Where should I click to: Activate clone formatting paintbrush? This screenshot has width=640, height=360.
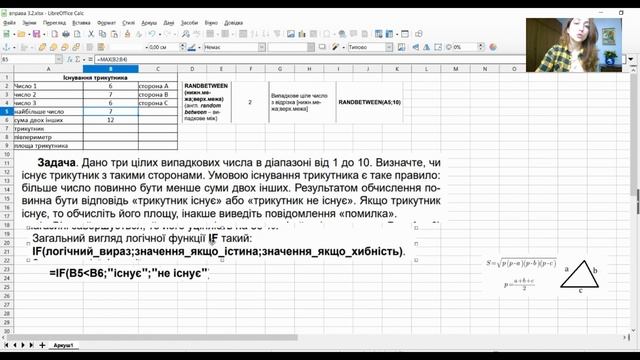[127, 34]
